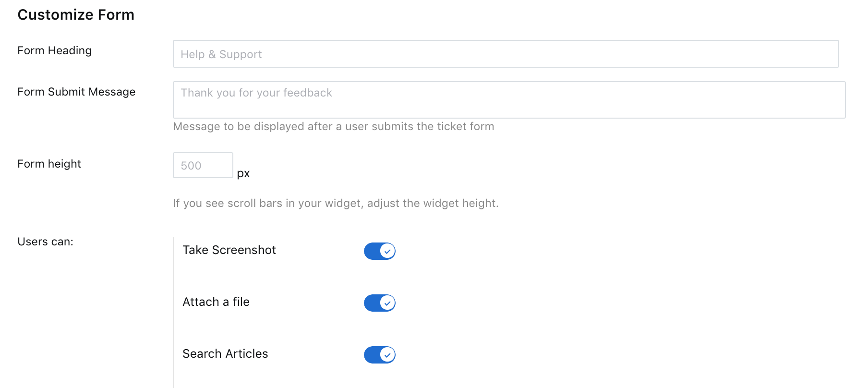Viewport: 868px width, 388px height.
Task: Disable the Take Screenshot toggle
Action: click(x=379, y=251)
